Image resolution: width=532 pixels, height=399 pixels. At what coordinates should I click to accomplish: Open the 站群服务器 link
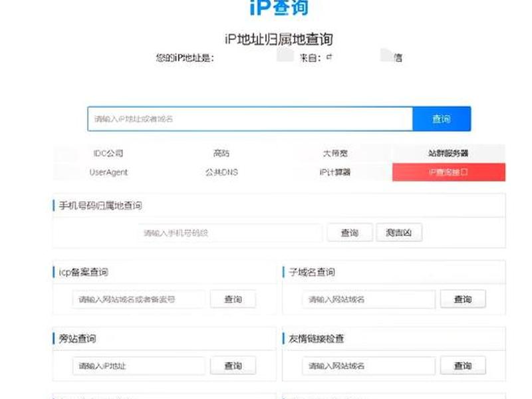pos(448,154)
